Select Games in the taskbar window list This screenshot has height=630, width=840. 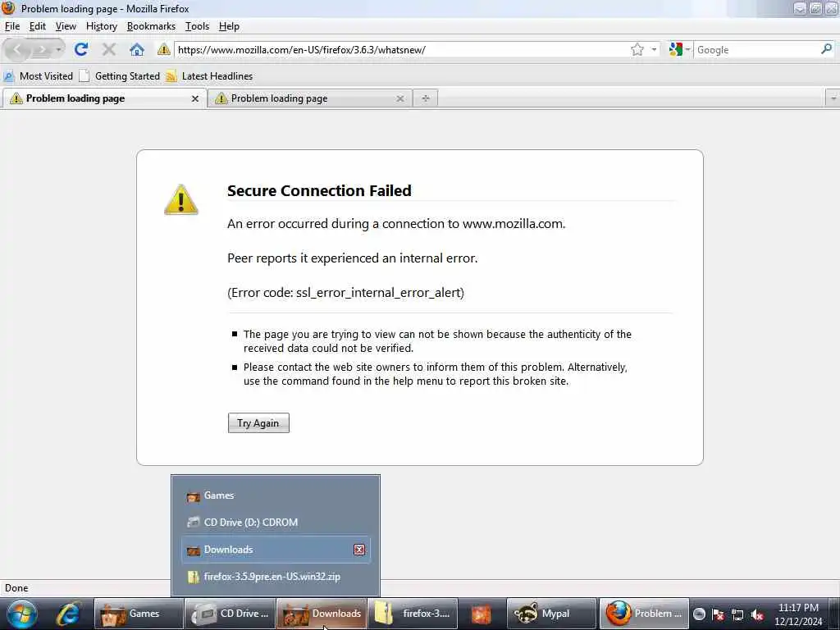[x=276, y=495]
